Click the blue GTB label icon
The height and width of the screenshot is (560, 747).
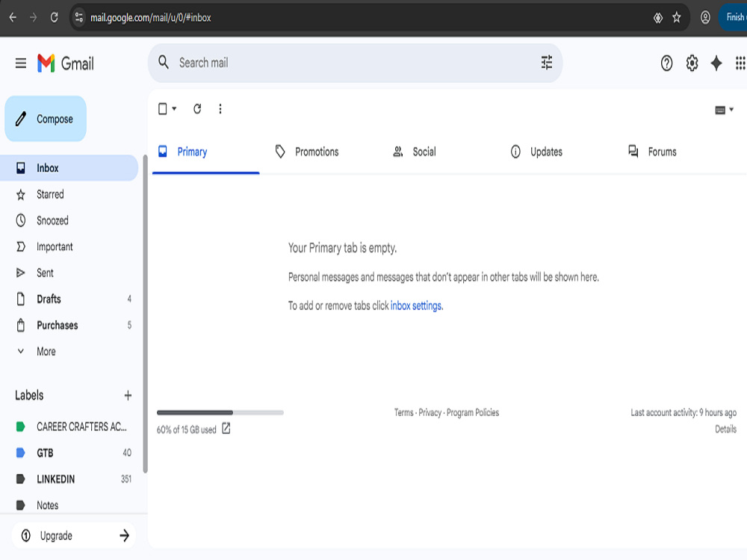(x=20, y=453)
